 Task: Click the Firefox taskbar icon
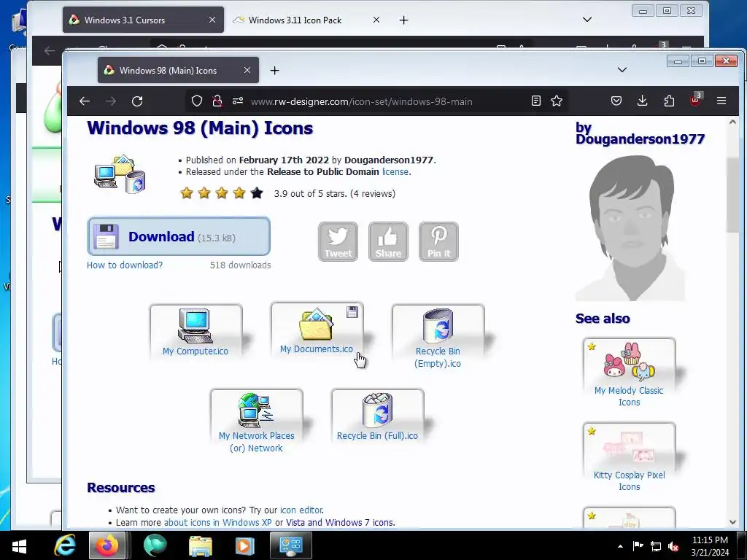pos(108,545)
